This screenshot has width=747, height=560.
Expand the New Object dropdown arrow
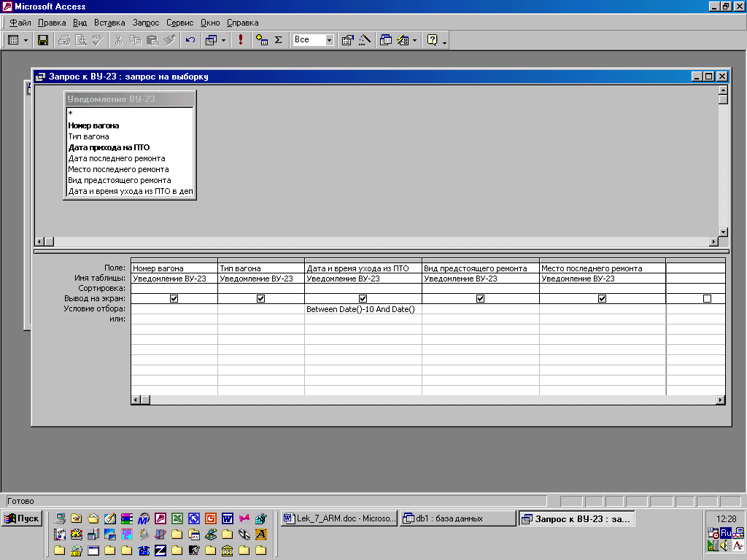click(414, 41)
